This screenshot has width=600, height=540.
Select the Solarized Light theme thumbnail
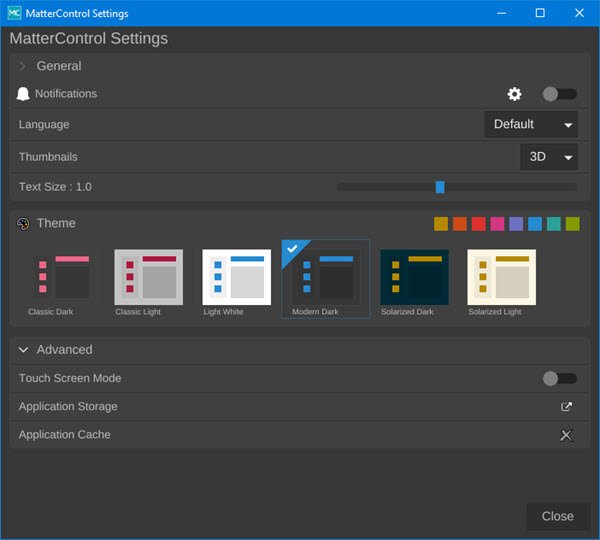point(502,277)
